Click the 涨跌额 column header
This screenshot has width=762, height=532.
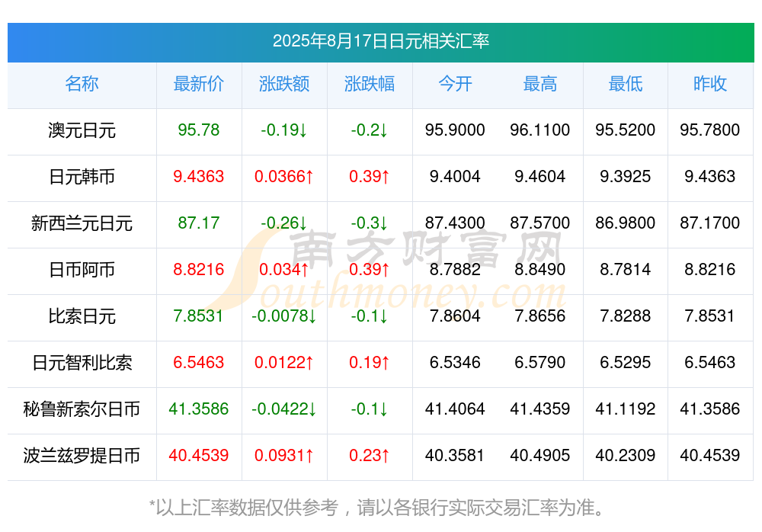pyautogui.click(x=284, y=84)
